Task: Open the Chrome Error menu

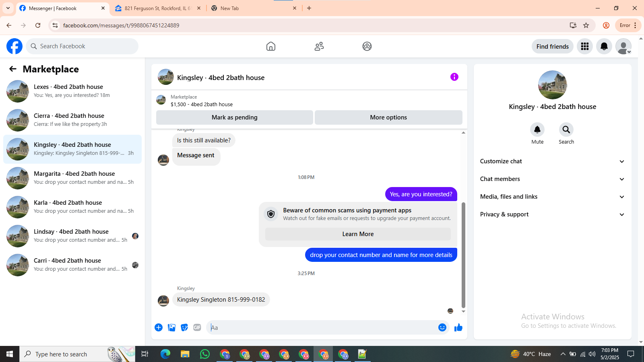Action: pos(628,25)
